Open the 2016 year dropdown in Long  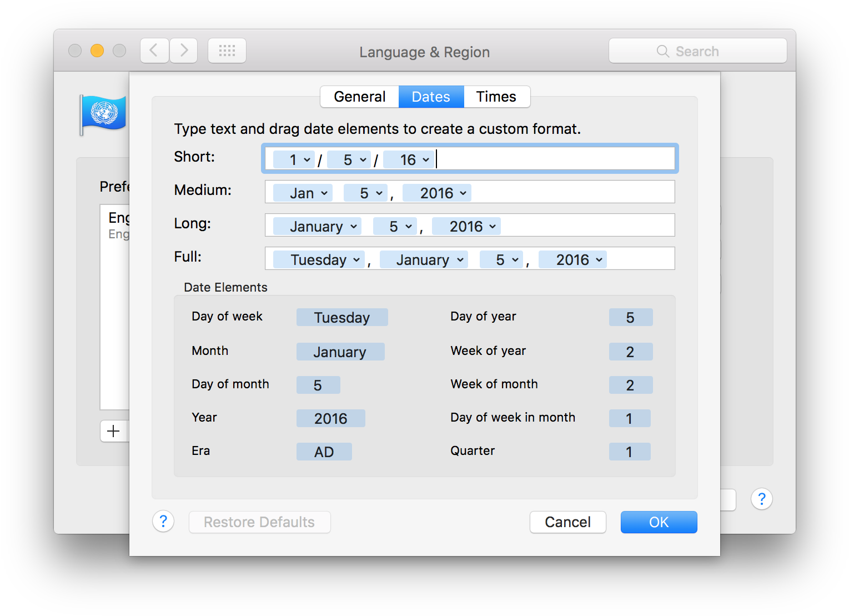(x=492, y=227)
